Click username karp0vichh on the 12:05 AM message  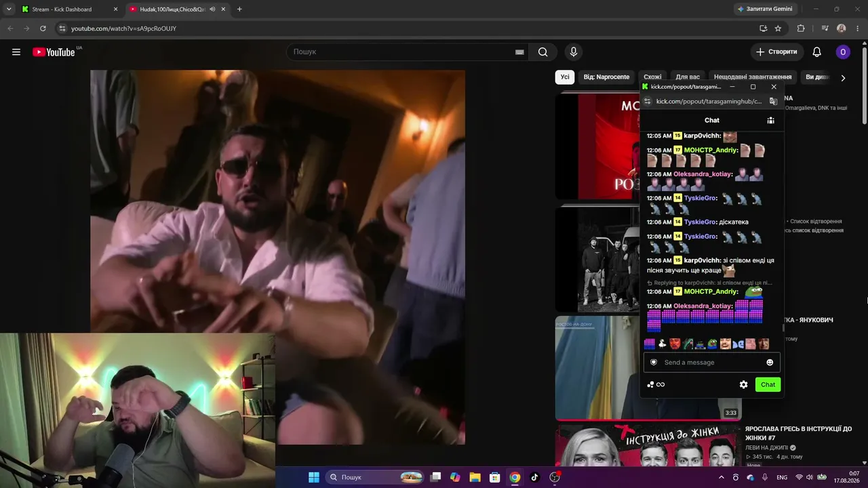click(x=701, y=136)
